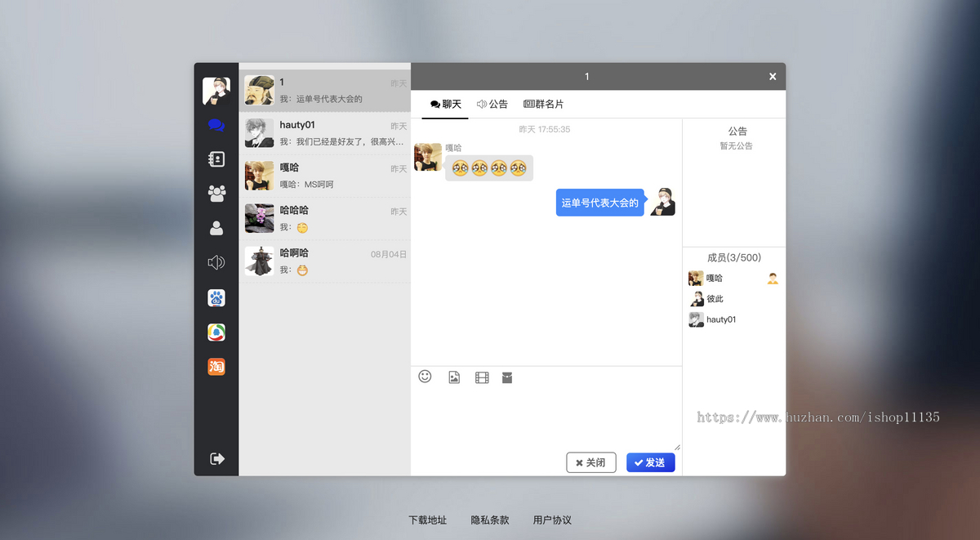Click the 哈啊哈 conversation avatar
980x540 pixels.
click(x=260, y=261)
